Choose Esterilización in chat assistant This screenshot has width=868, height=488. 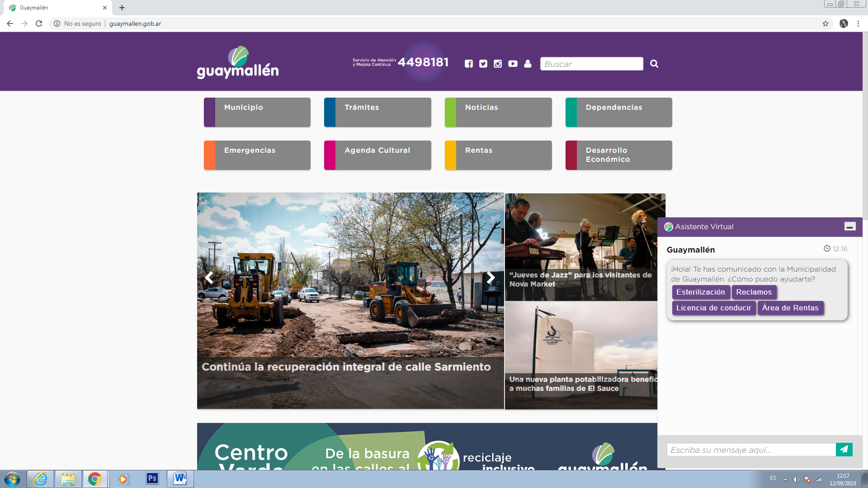tap(701, 292)
